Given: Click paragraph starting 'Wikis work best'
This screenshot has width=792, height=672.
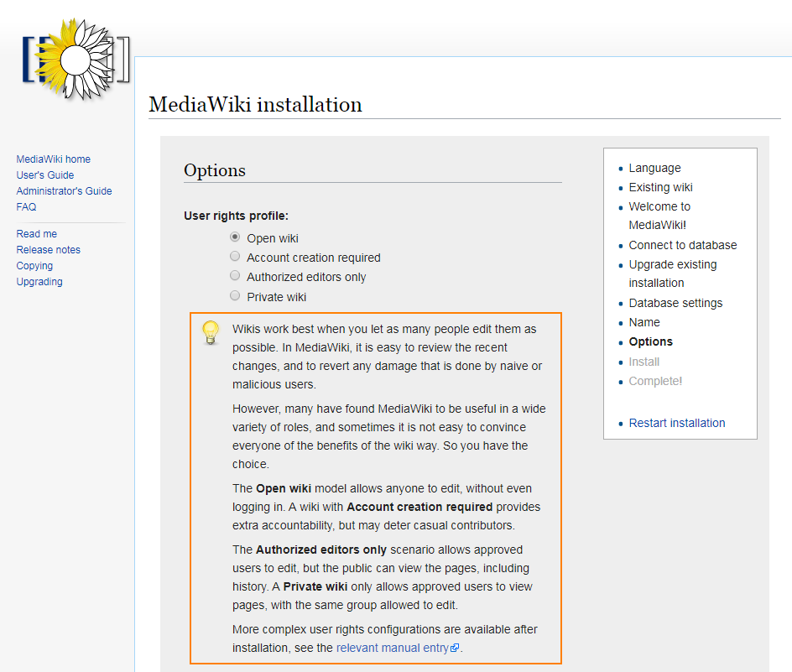Looking at the screenshot, I should 388,357.
